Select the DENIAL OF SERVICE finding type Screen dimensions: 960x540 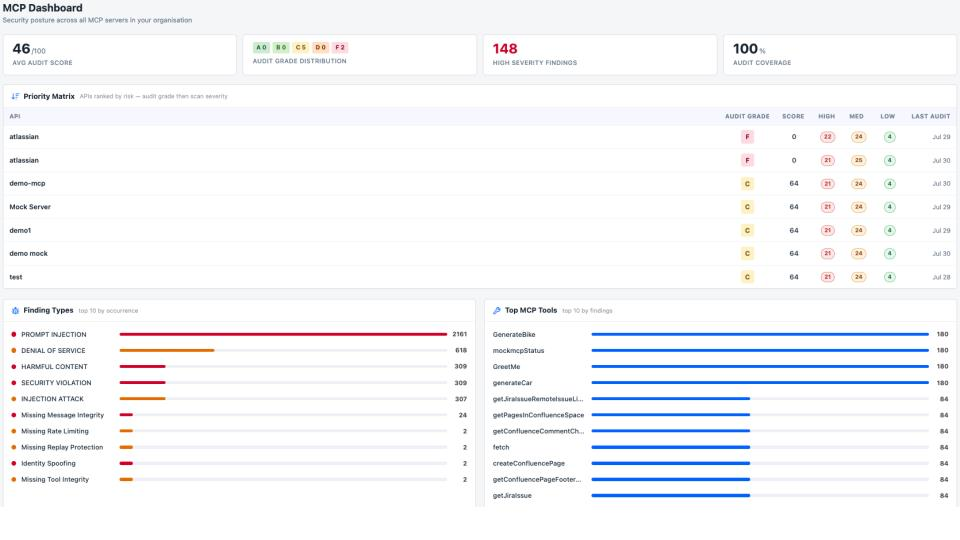point(53,350)
